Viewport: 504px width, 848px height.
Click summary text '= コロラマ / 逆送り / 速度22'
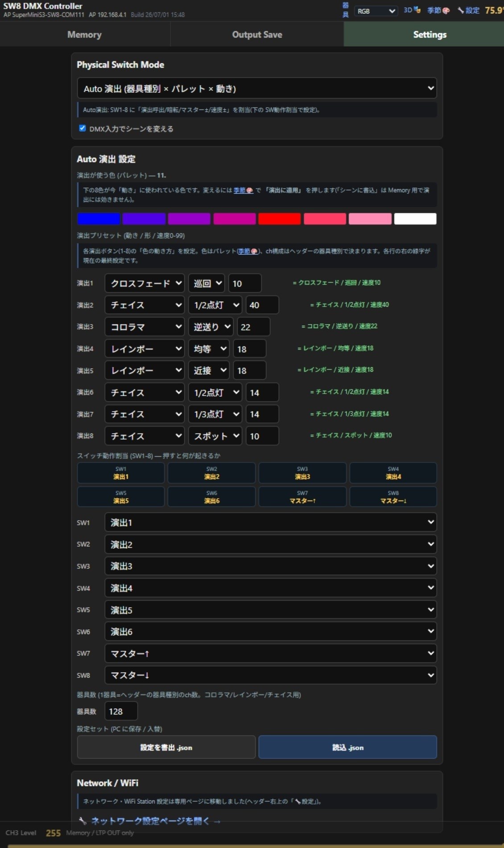(339, 326)
